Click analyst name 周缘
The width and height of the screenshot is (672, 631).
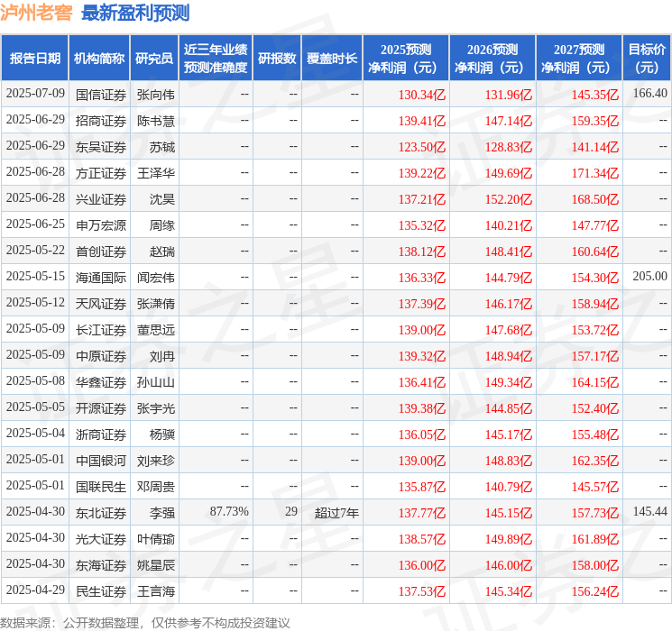pos(162,225)
